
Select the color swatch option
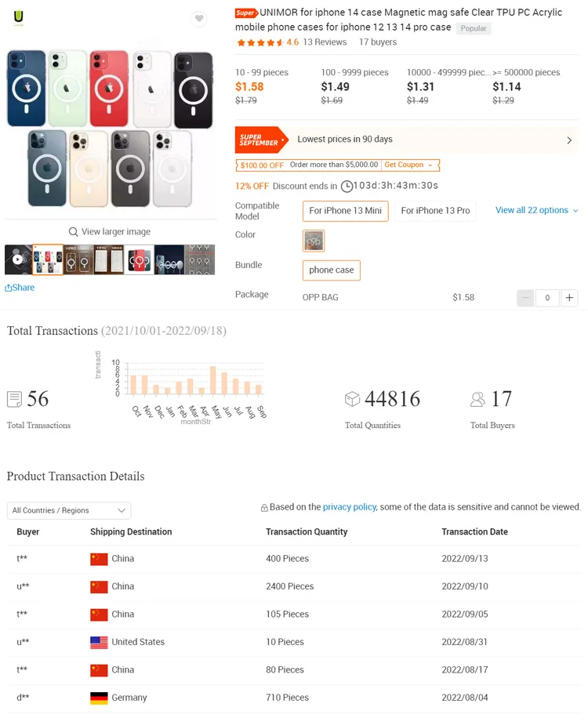point(314,241)
